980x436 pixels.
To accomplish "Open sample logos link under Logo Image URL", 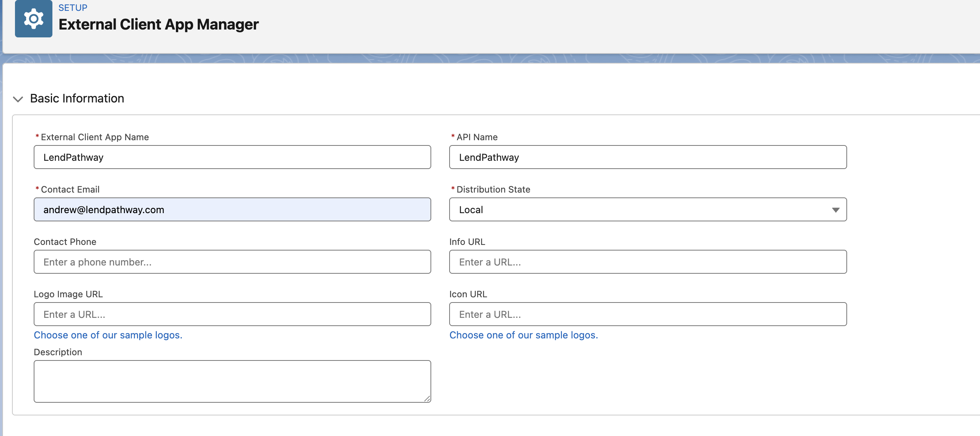I will (108, 335).
